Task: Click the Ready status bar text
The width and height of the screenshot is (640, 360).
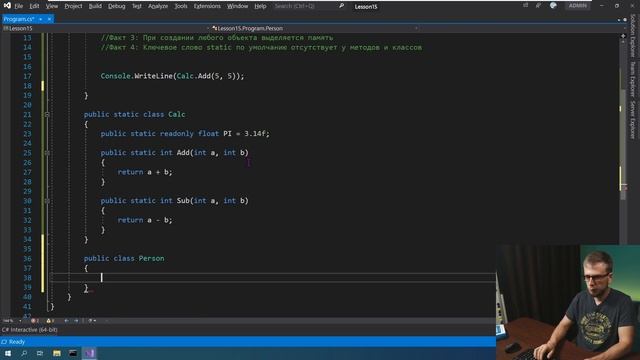Action: tap(17, 342)
